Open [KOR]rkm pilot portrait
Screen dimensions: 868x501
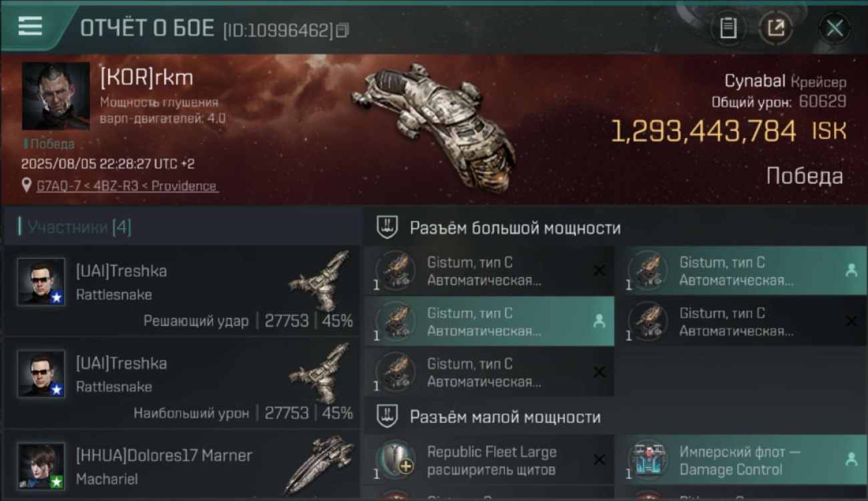[x=55, y=96]
